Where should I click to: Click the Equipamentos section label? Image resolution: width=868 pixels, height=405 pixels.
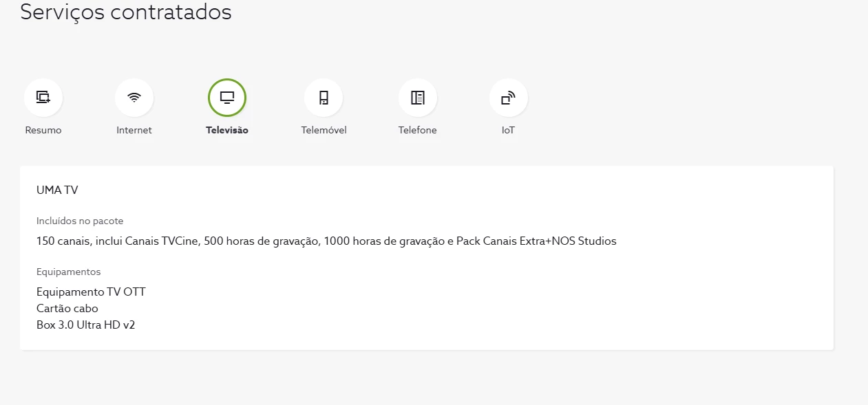tap(68, 272)
